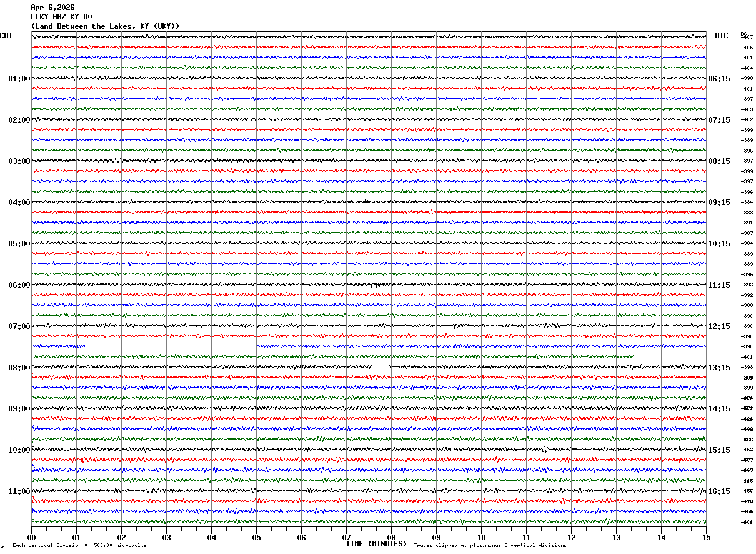756x554 pixels.
Task: Pick the '07' minute tick label
Action: [346, 537]
